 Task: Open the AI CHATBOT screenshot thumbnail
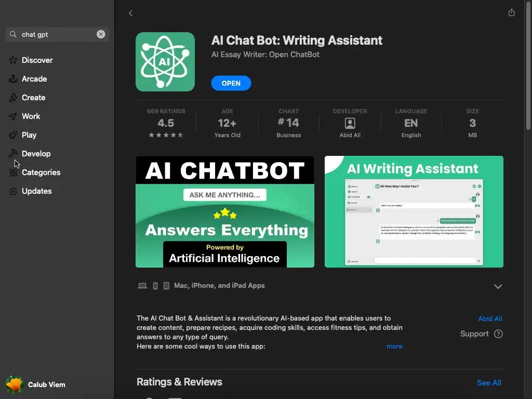225,212
